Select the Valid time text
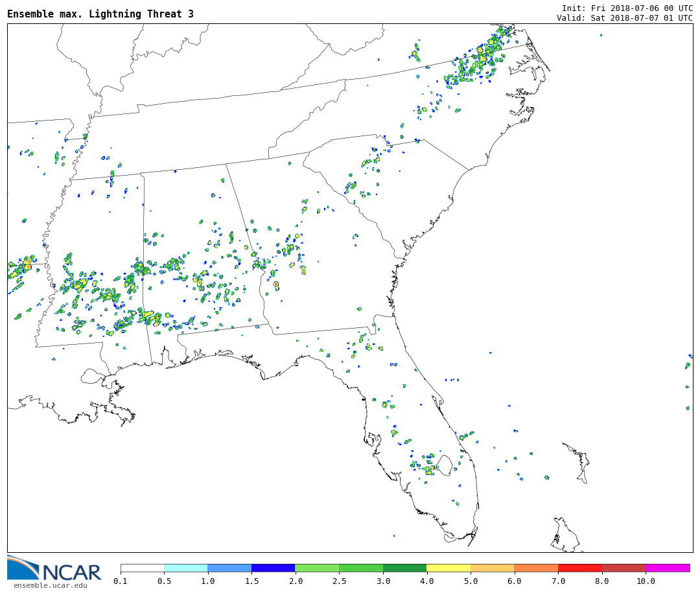700x593 pixels. 624,18
